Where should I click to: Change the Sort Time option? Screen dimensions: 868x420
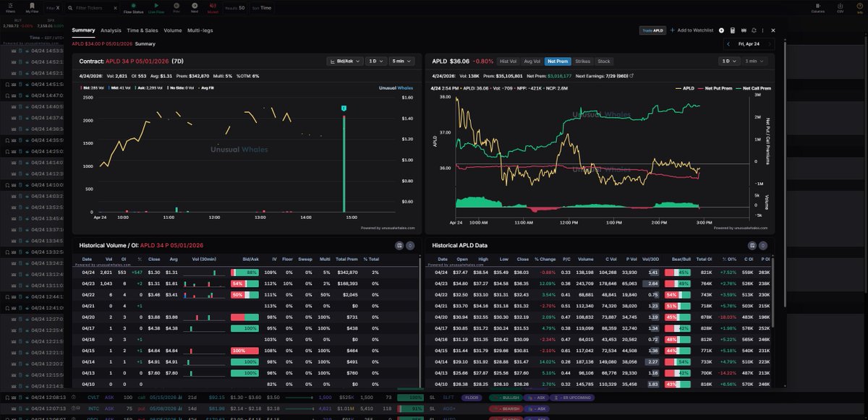tap(262, 8)
